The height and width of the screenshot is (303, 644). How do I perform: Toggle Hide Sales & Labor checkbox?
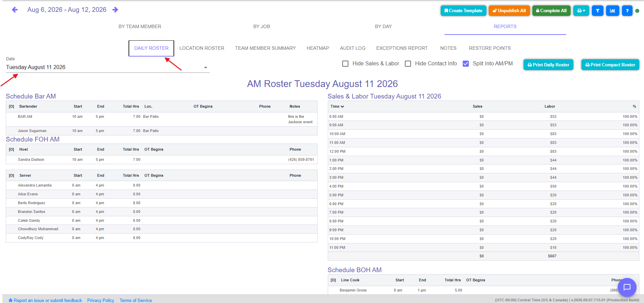(x=345, y=64)
